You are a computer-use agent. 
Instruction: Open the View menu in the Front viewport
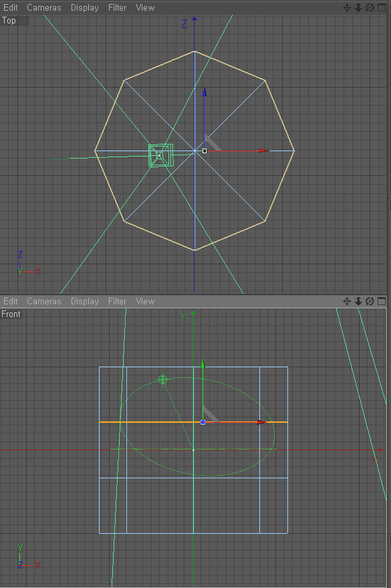tap(145, 301)
